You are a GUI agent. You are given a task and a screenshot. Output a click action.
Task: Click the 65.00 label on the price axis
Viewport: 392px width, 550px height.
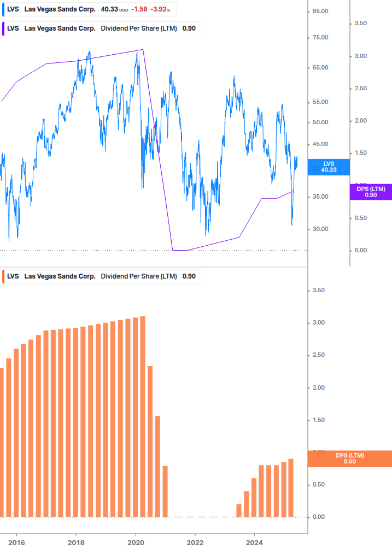pos(320,68)
